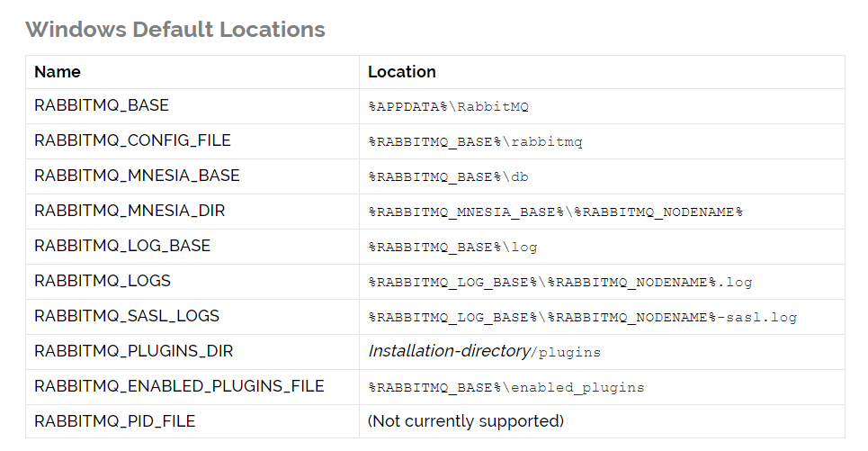Select the RABBITMQ_ENABLED_PLUGINS_FILE name cell

179,386
